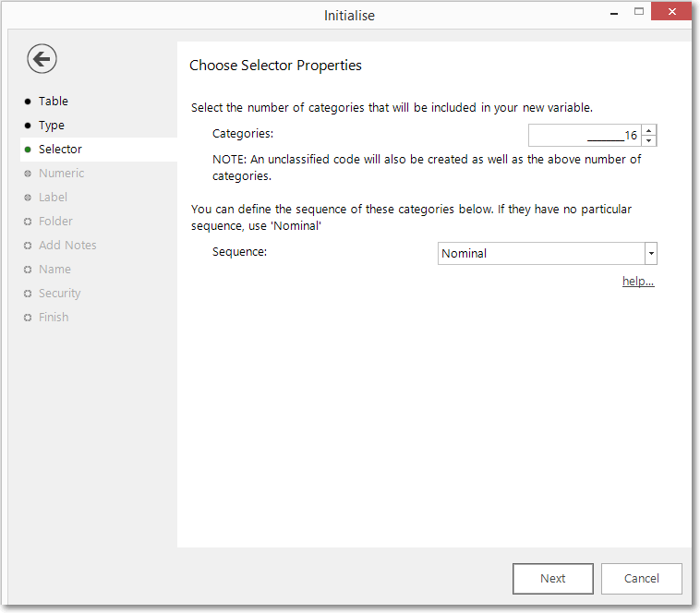Maximize the Initialise window

coord(639,12)
